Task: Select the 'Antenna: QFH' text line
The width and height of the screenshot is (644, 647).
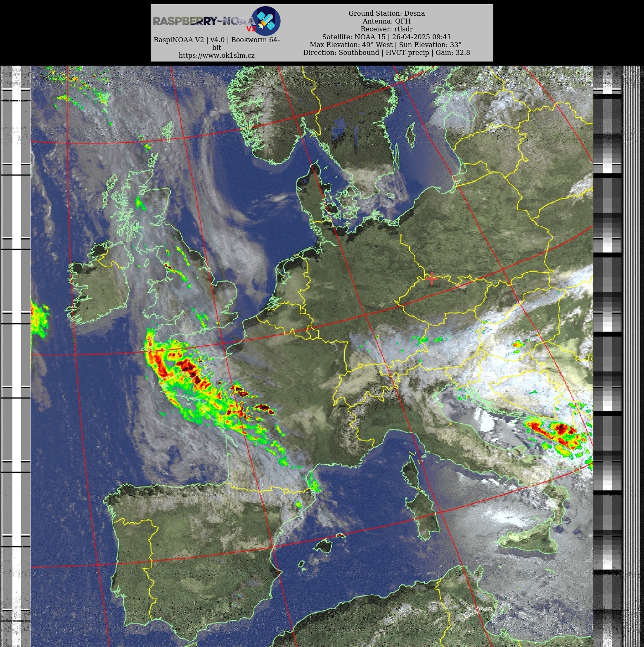Action: (x=386, y=21)
